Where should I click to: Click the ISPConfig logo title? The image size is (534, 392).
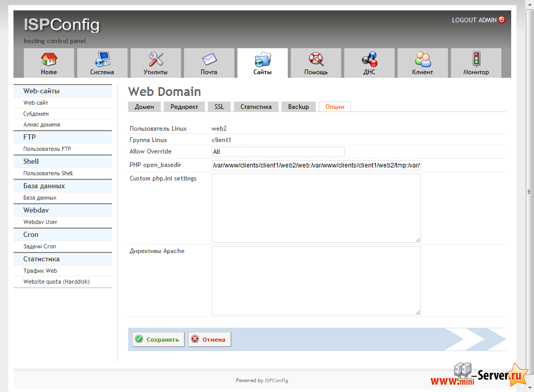(62, 24)
